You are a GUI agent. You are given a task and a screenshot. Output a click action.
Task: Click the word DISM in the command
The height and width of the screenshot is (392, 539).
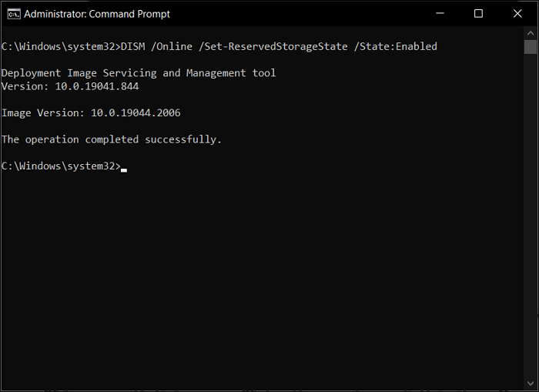[x=132, y=47]
